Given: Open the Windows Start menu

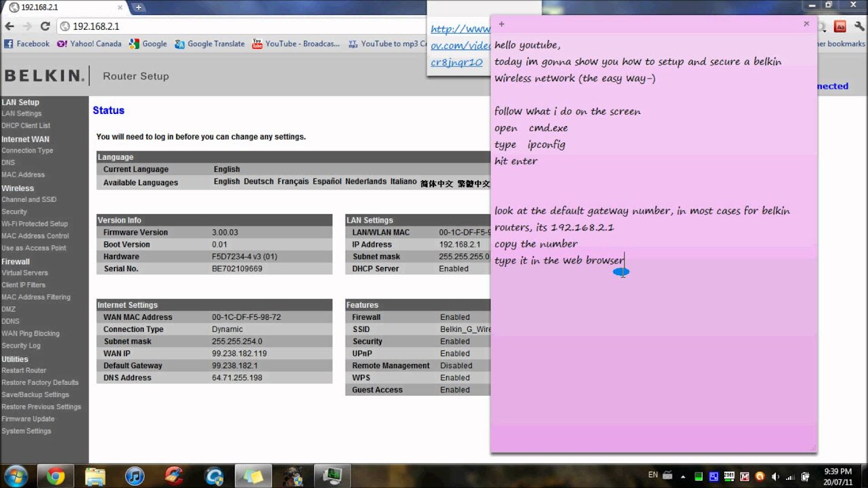Looking at the screenshot, I should click(16, 475).
